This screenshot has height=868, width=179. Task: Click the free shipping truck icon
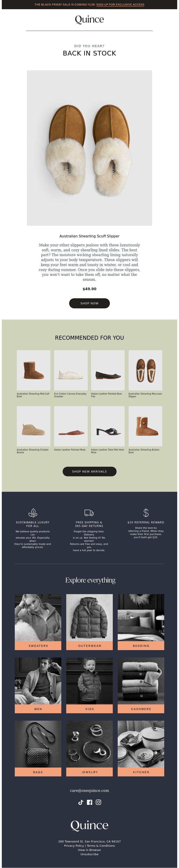click(x=89, y=513)
